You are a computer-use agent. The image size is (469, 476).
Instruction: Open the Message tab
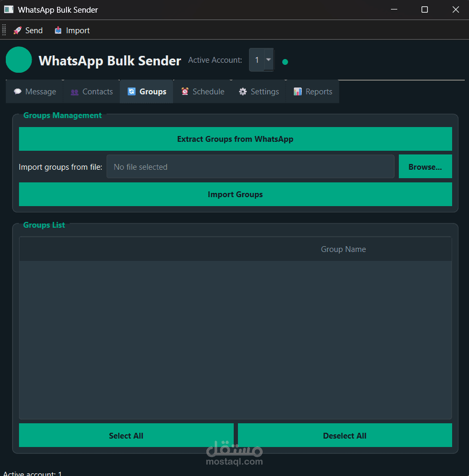(35, 92)
